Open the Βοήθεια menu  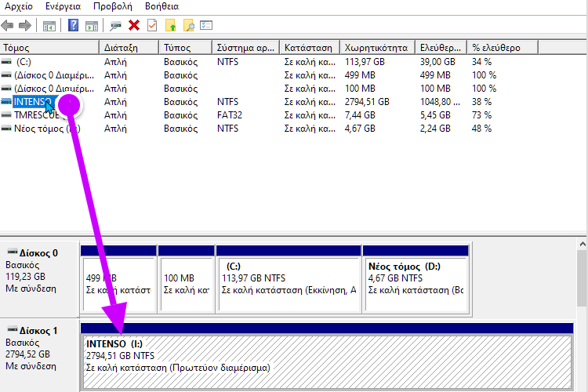(x=159, y=6)
